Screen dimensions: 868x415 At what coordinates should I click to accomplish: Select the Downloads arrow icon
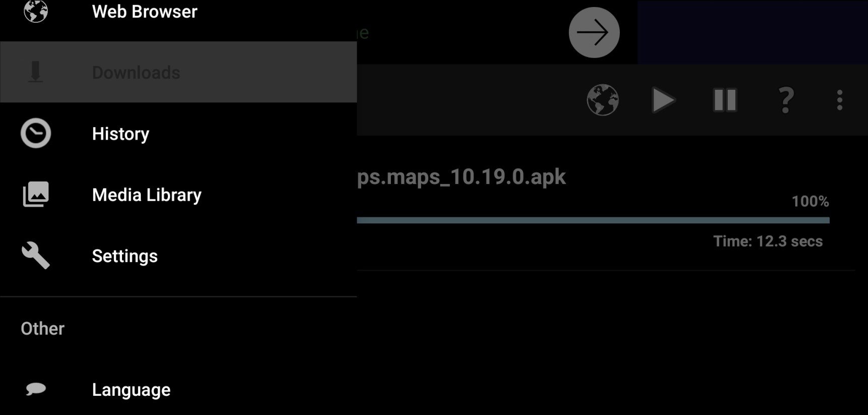(35, 72)
